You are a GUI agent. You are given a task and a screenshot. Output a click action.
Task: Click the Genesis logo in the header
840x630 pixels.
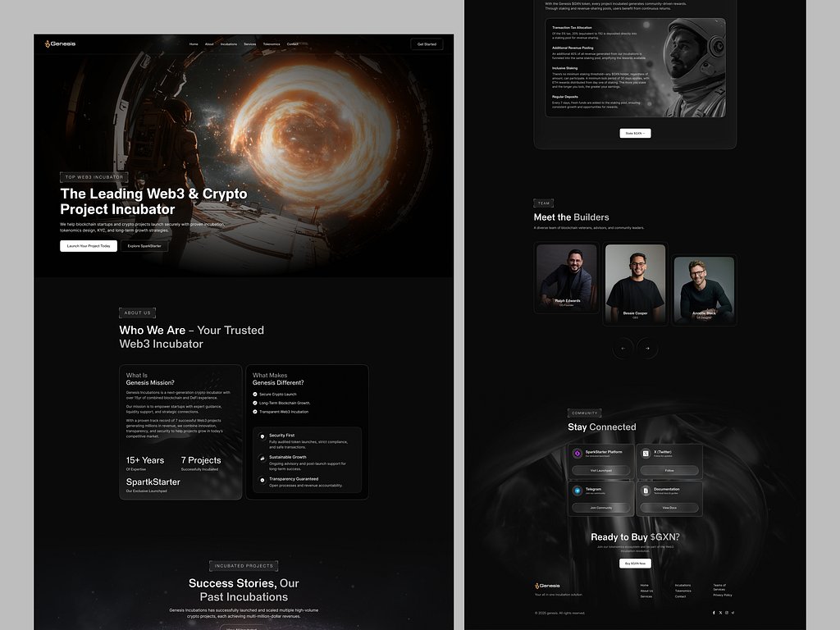(x=60, y=44)
